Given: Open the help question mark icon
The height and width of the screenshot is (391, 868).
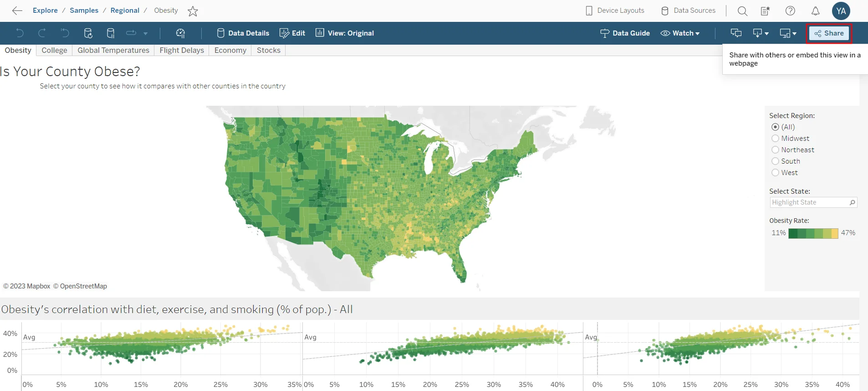Looking at the screenshot, I should [x=790, y=11].
